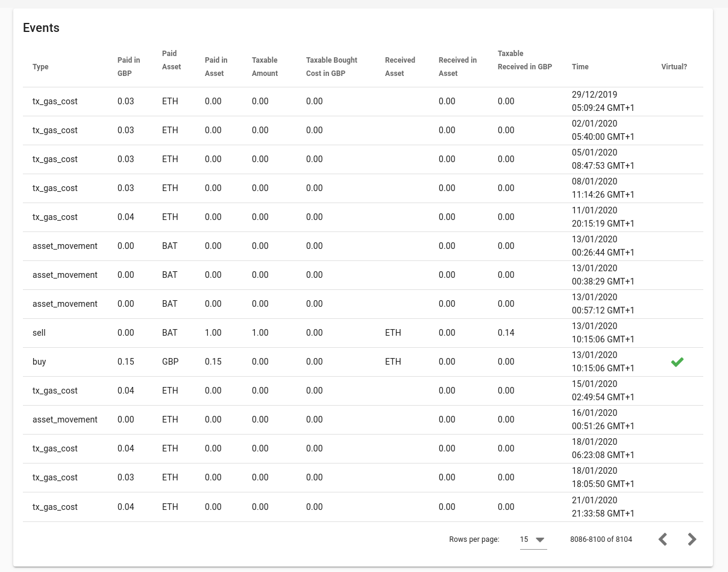Click BAT paid asset in sell row
The height and width of the screenshot is (572, 728).
170,333
